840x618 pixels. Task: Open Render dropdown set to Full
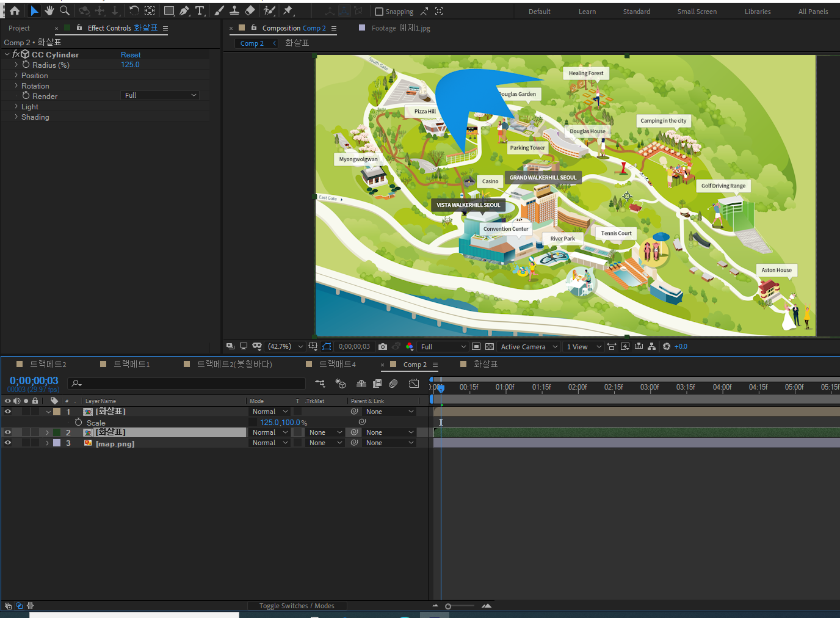click(161, 95)
